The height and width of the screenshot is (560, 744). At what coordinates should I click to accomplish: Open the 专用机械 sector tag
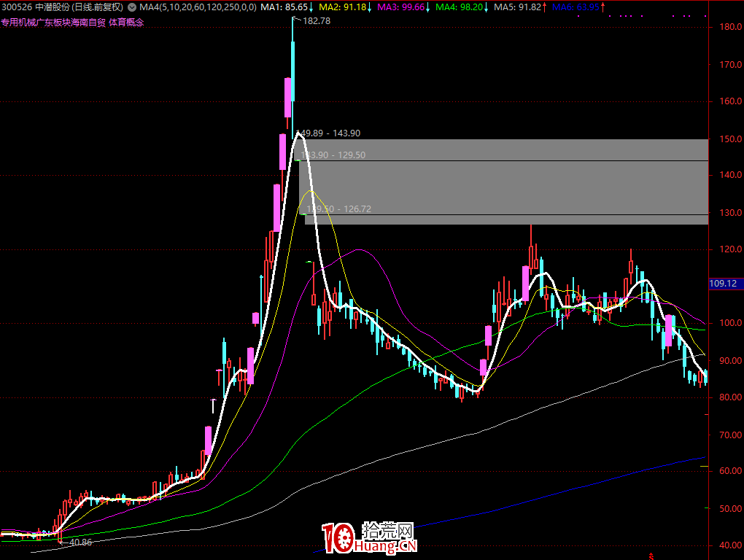[x=18, y=23]
